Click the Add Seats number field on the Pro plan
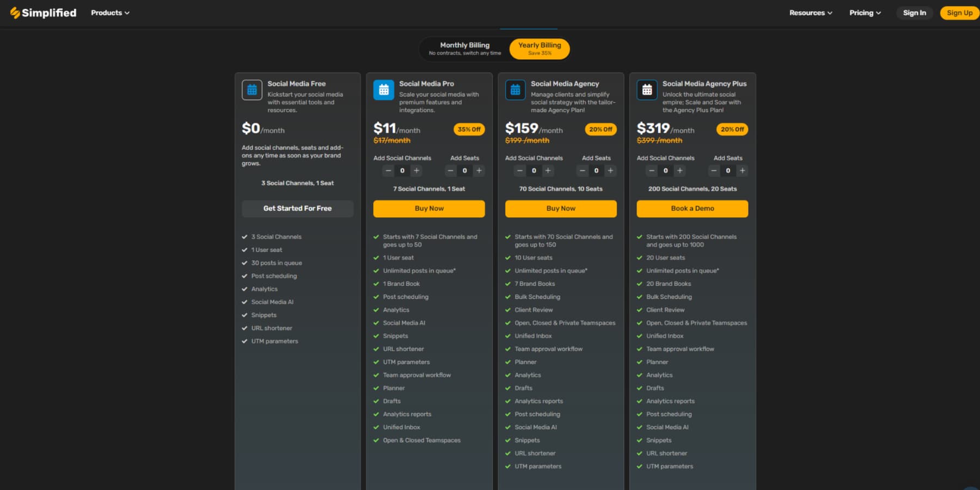This screenshot has height=490, width=980. point(464,170)
